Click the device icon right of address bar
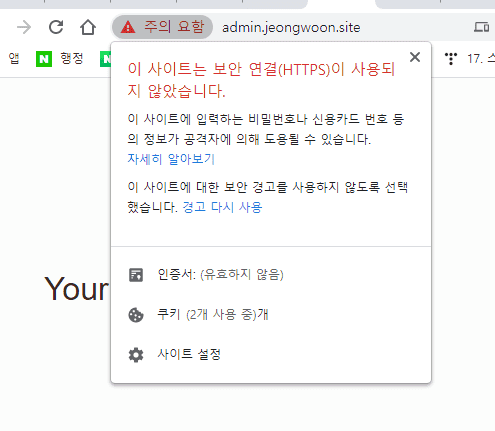This screenshot has width=495, height=431. [481, 27]
